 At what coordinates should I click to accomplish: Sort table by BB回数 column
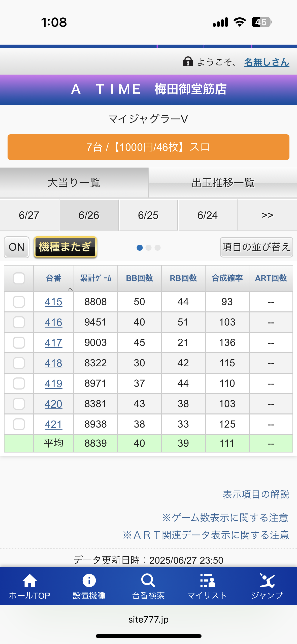click(x=140, y=278)
